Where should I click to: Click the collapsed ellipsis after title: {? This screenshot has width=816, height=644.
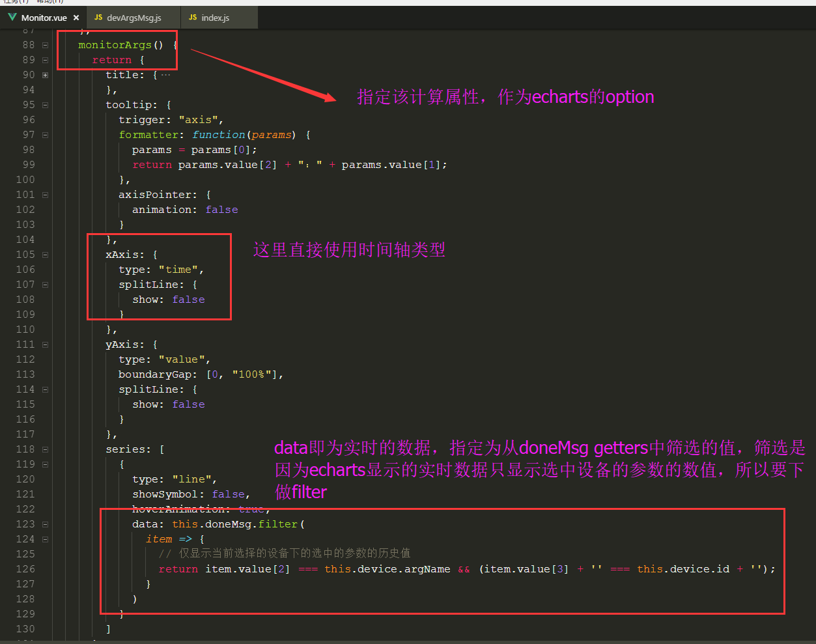[x=165, y=75]
